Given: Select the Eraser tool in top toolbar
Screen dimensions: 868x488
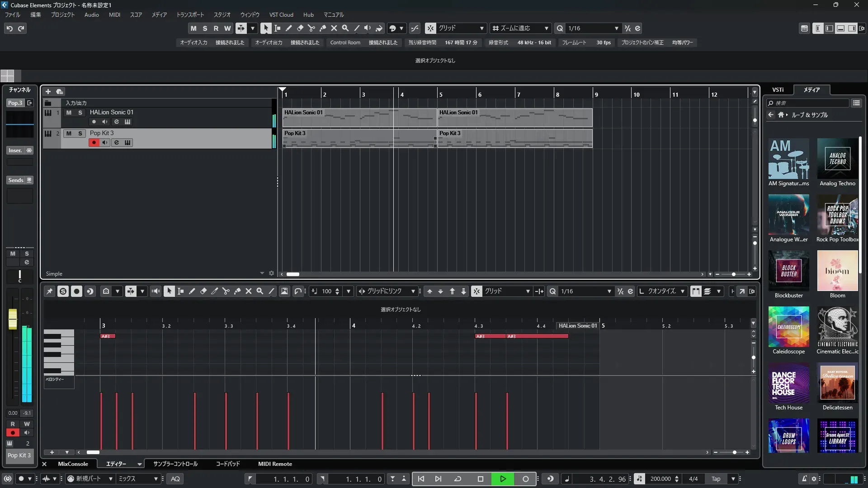Looking at the screenshot, I should tap(300, 28).
